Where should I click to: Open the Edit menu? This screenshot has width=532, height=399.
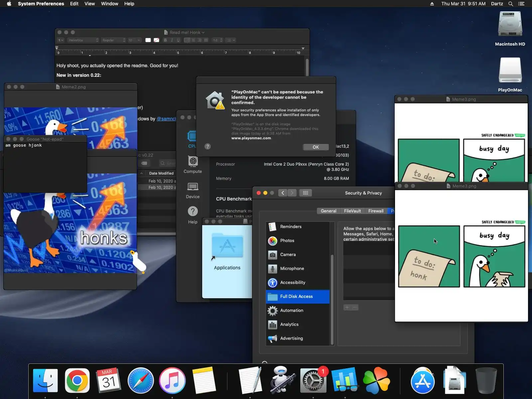74,4
